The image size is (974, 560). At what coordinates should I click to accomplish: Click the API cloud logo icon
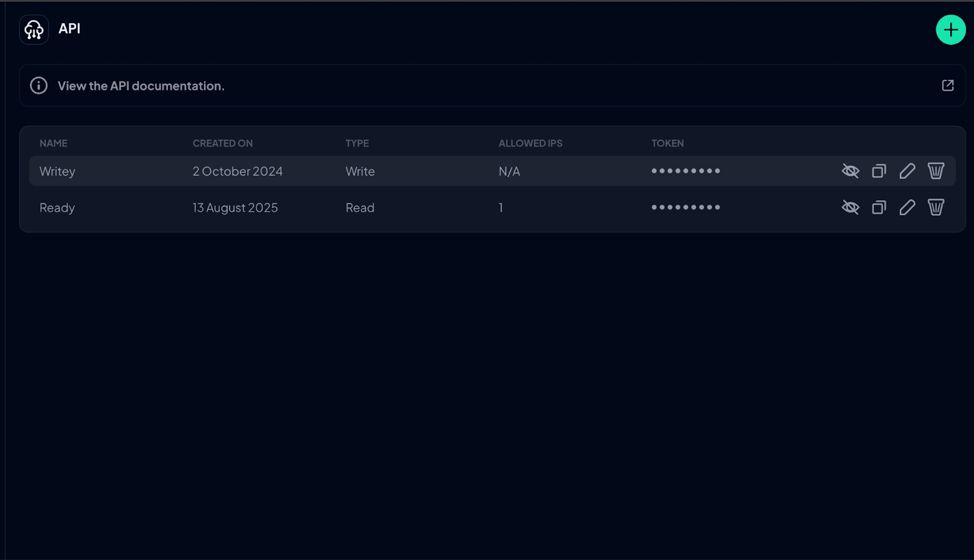click(x=34, y=30)
